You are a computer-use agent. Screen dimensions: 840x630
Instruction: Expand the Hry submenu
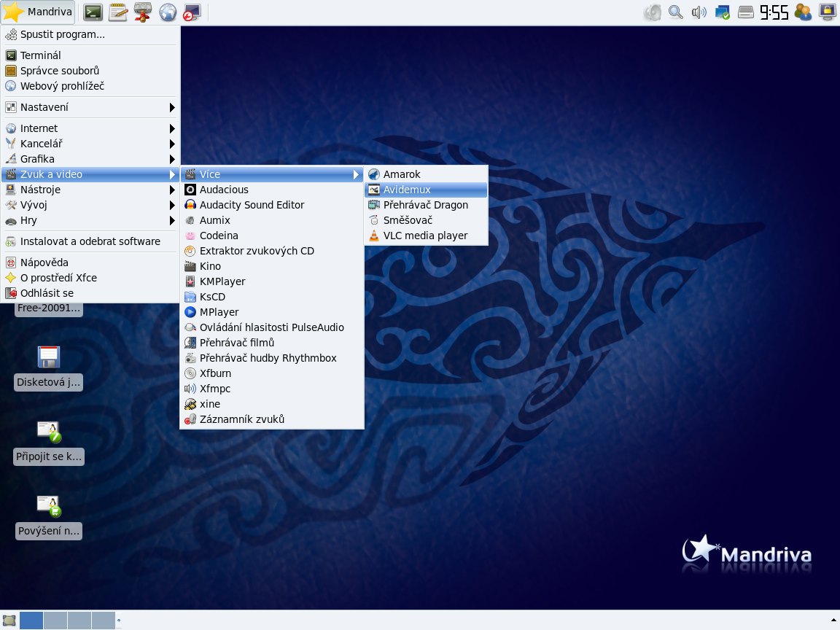90,220
